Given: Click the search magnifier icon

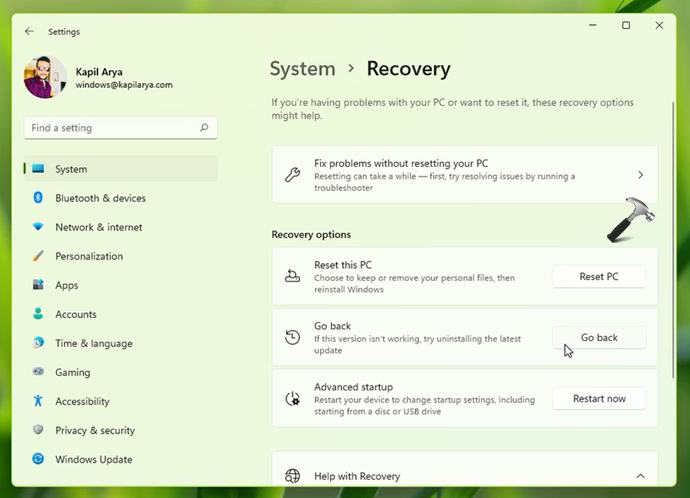Looking at the screenshot, I should pos(204,128).
